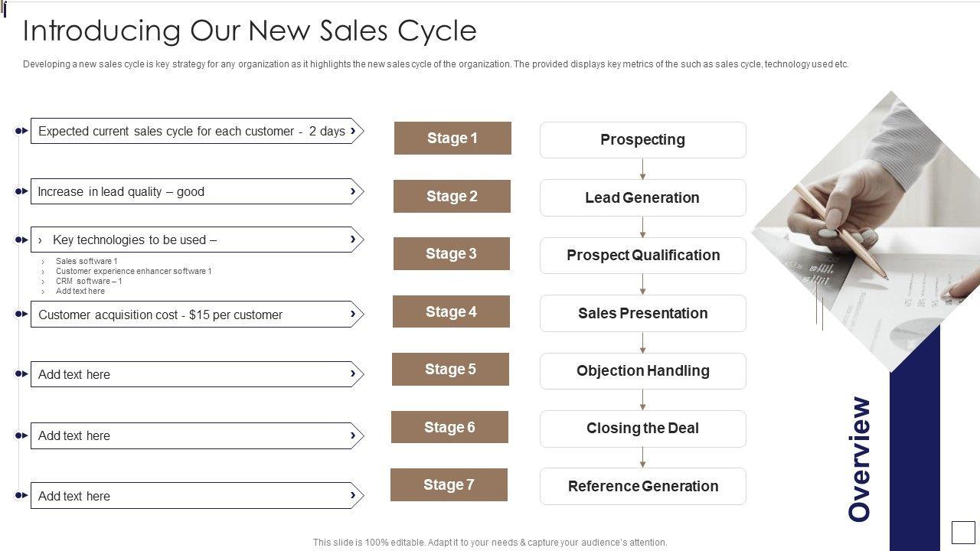Click chevron arrow on Expected current sales cycle row

tap(353, 131)
